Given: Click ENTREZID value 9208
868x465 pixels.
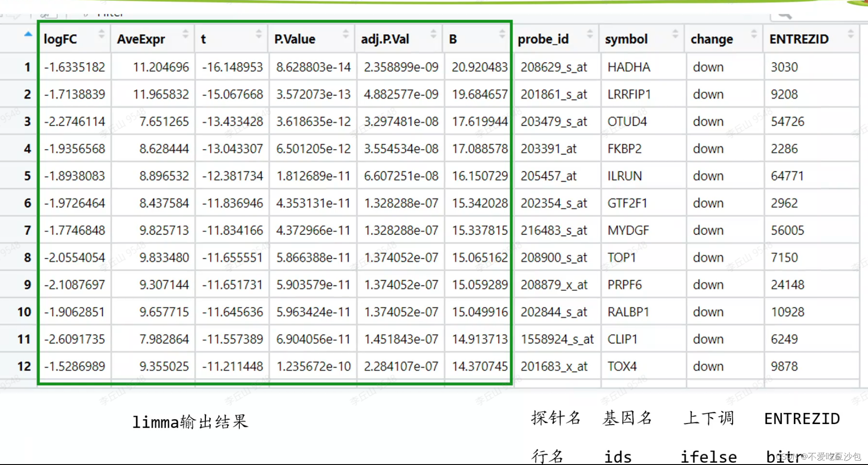Looking at the screenshot, I should click(x=784, y=94).
